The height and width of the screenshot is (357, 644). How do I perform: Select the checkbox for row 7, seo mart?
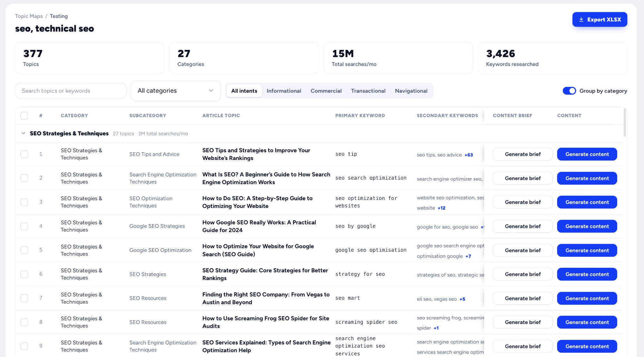[x=24, y=298]
